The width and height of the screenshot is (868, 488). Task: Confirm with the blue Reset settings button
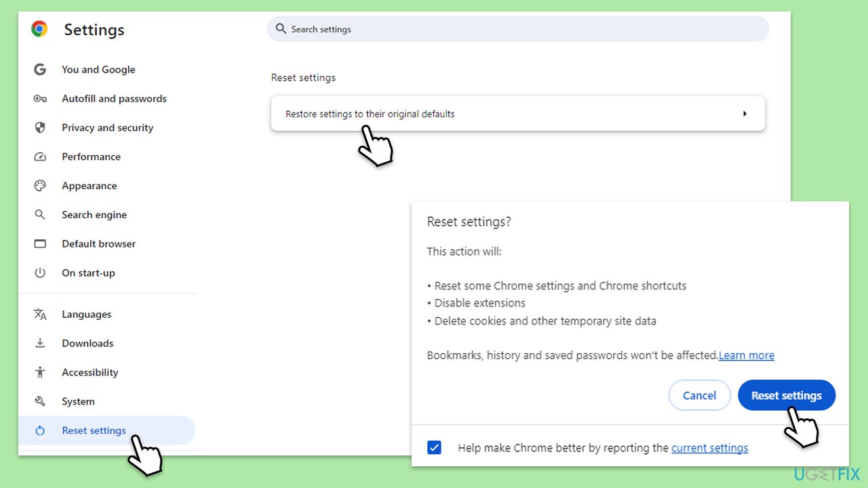point(787,395)
